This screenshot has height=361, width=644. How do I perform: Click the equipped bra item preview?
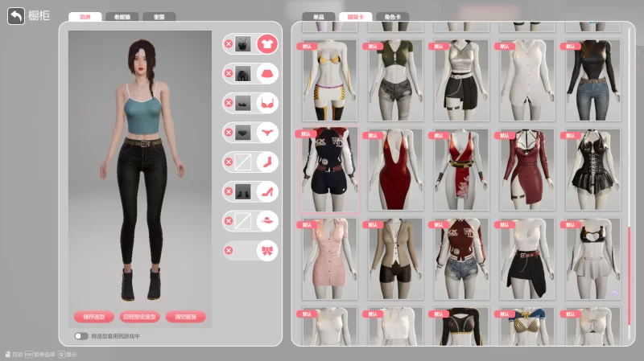[x=243, y=103]
